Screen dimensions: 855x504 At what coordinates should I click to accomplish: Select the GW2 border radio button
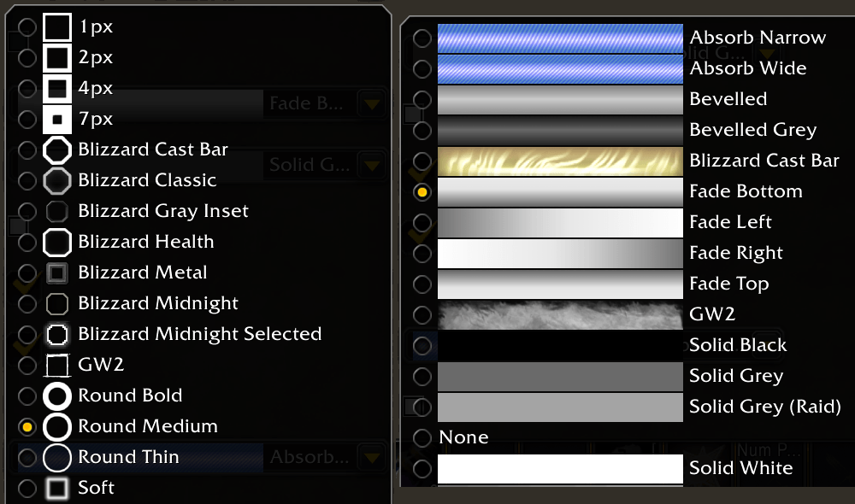pyautogui.click(x=27, y=365)
